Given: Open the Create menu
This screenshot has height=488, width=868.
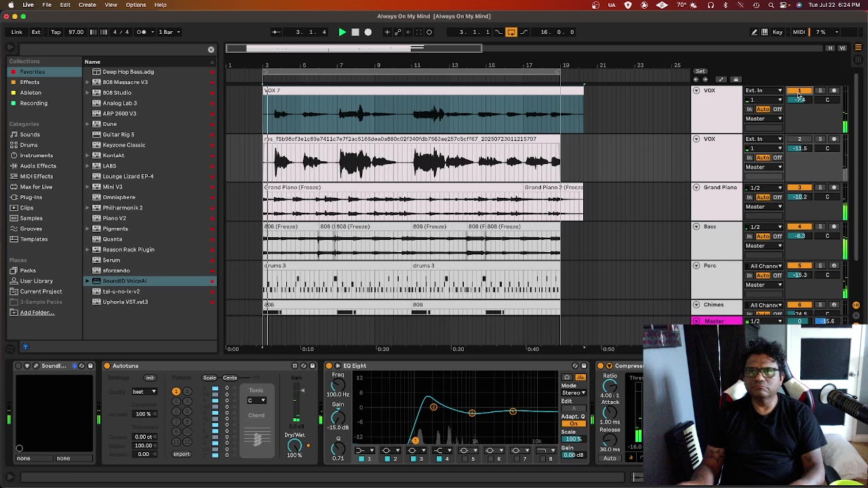Looking at the screenshot, I should pyautogui.click(x=87, y=5).
